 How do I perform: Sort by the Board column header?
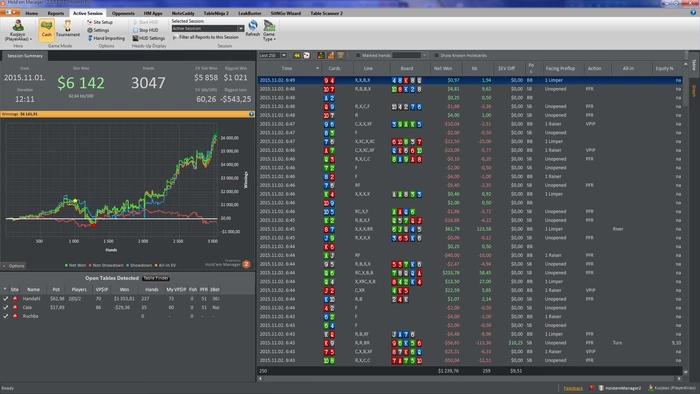pyautogui.click(x=407, y=68)
